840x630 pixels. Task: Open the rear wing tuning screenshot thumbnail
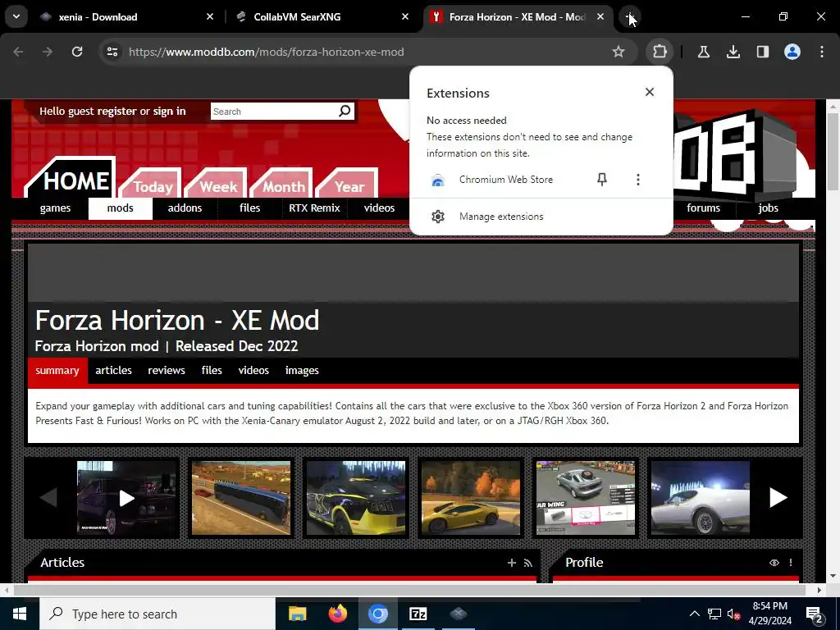[586, 498]
